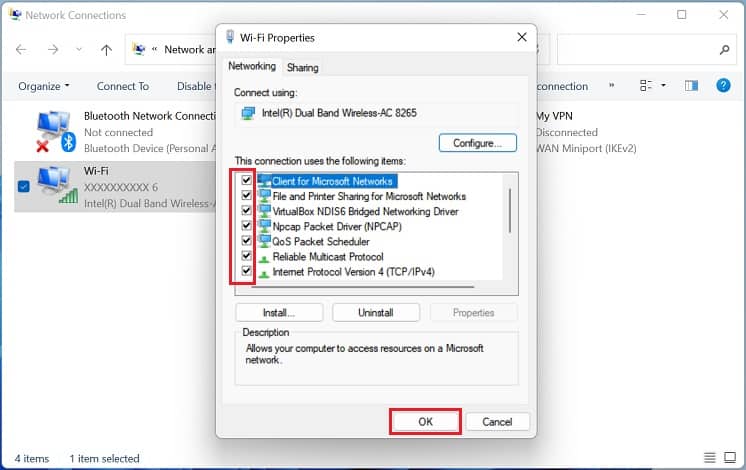746x470 pixels.
Task: Toggle the Wi-Fi adapter selection checkbox
Action: click(x=23, y=186)
